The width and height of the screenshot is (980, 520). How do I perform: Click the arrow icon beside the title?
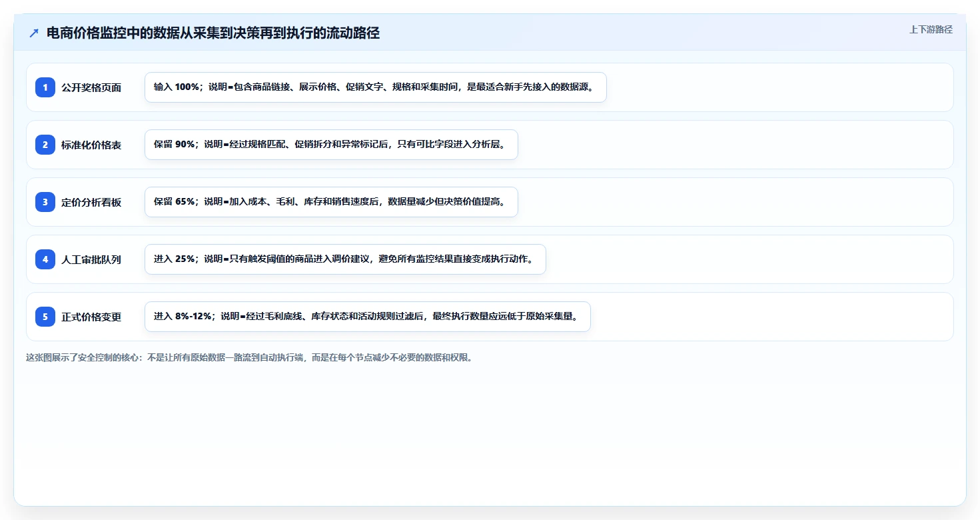(34, 33)
